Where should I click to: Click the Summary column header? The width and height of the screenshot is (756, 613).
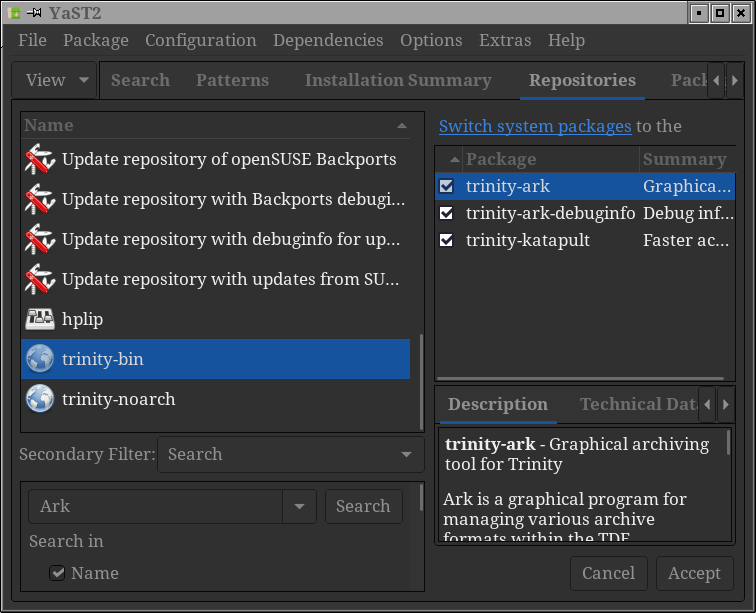click(x=687, y=159)
